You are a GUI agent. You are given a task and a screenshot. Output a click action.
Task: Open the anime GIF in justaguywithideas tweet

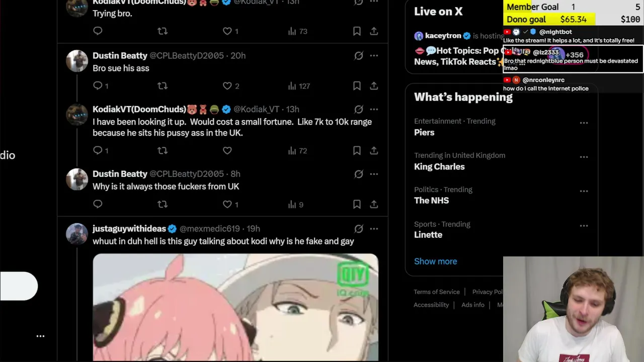[235, 308]
